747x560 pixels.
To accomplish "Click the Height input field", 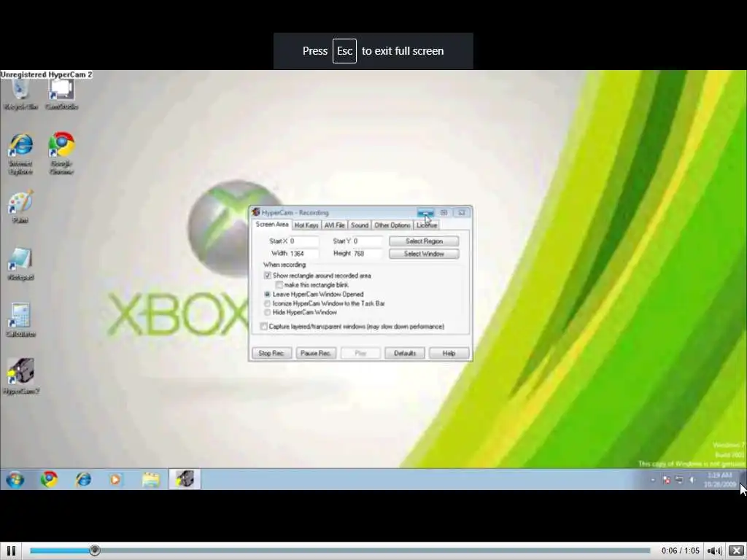I will pyautogui.click(x=367, y=253).
